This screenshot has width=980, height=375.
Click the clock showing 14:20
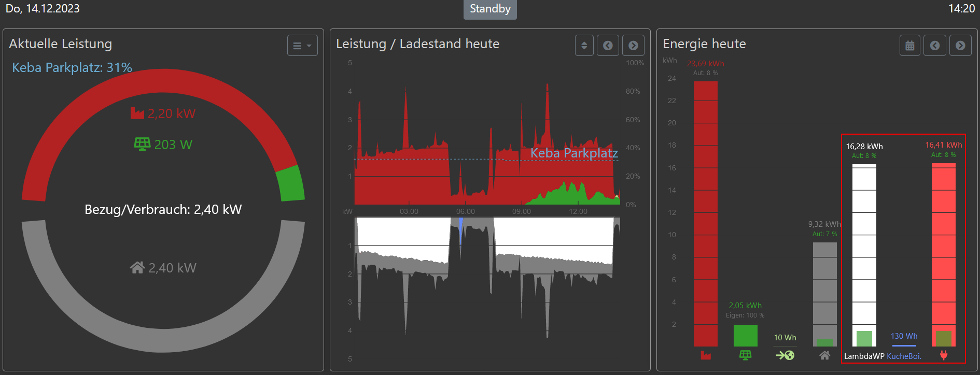click(962, 9)
